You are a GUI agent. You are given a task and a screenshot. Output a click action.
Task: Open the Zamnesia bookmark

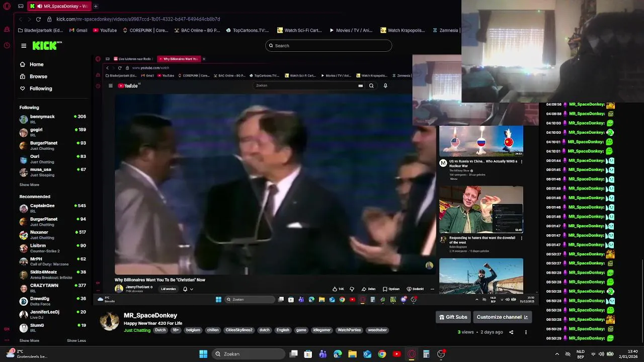445,30
